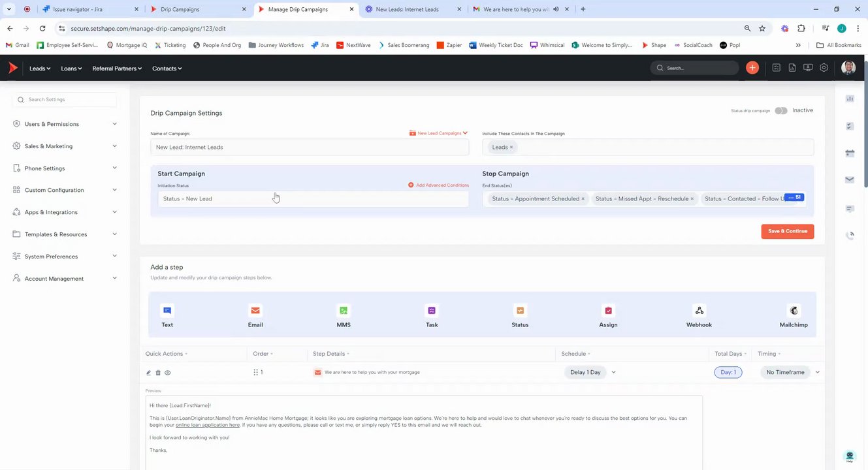
Task: Click the top navbar Search box
Action: click(695, 68)
